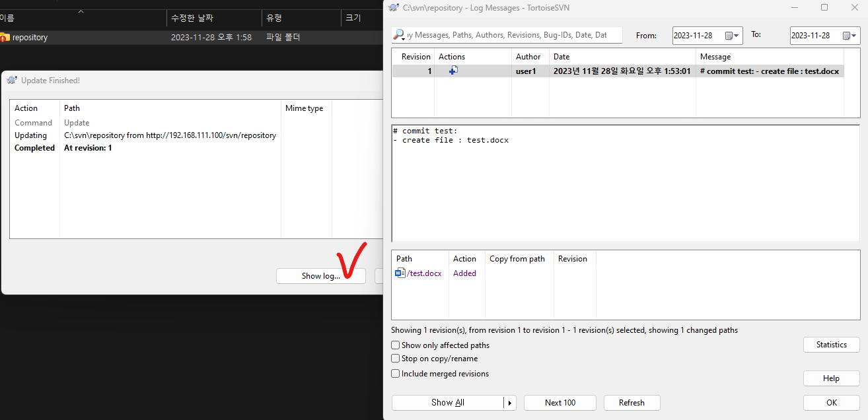
Task: Sort Explorer by 수정한 날짜 column
Action: click(x=214, y=18)
